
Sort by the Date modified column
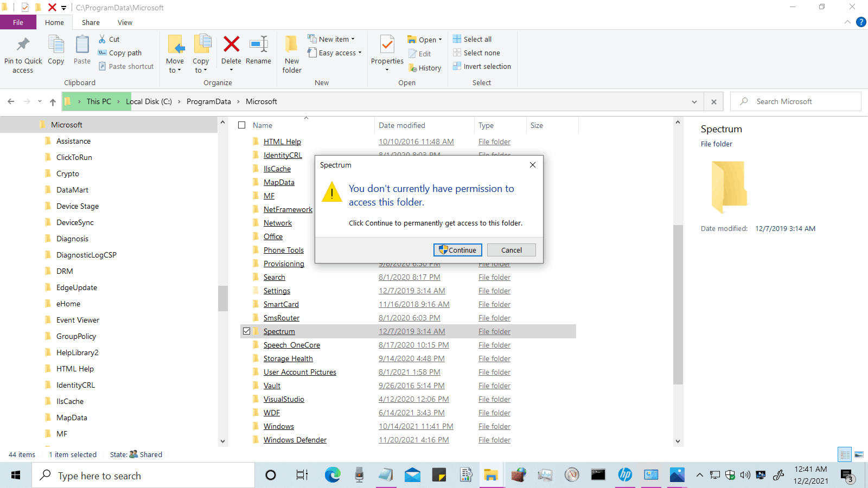(402, 125)
